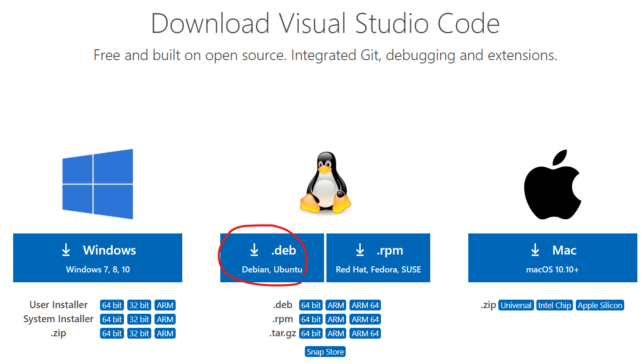This screenshot has height=364, width=643.
Task: Open the Snap Store link
Action: [325, 351]
